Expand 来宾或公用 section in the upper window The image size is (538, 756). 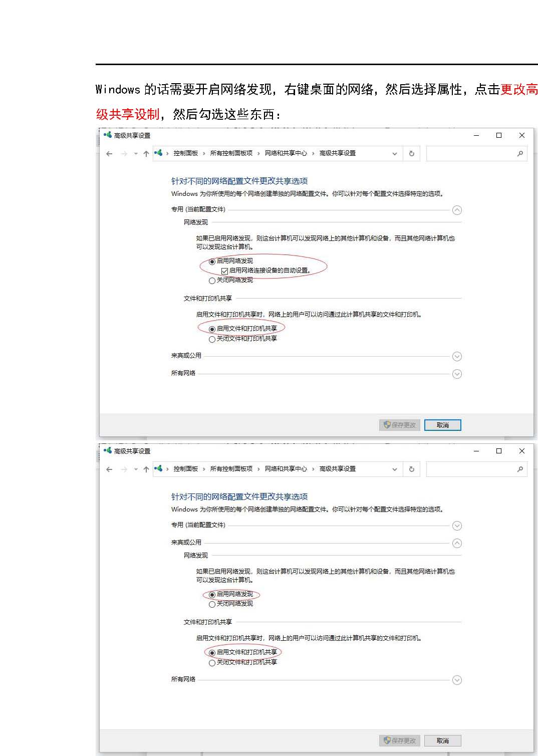[x=457, y=356]
